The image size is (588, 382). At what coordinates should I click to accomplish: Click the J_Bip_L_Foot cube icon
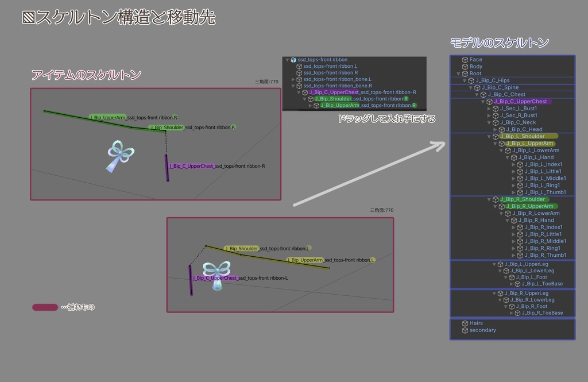pos(512,277)
